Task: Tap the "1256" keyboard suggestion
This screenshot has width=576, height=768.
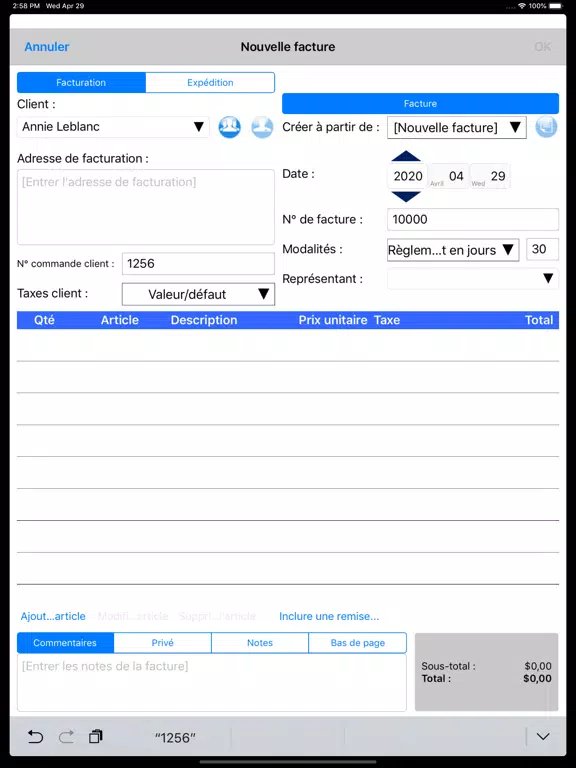Action: [x=175, y=737]
